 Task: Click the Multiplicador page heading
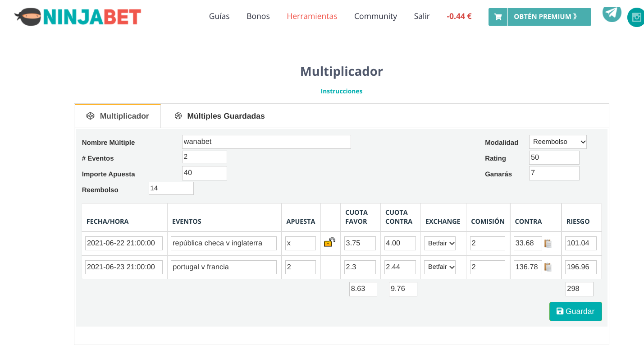tap(342, 71)
